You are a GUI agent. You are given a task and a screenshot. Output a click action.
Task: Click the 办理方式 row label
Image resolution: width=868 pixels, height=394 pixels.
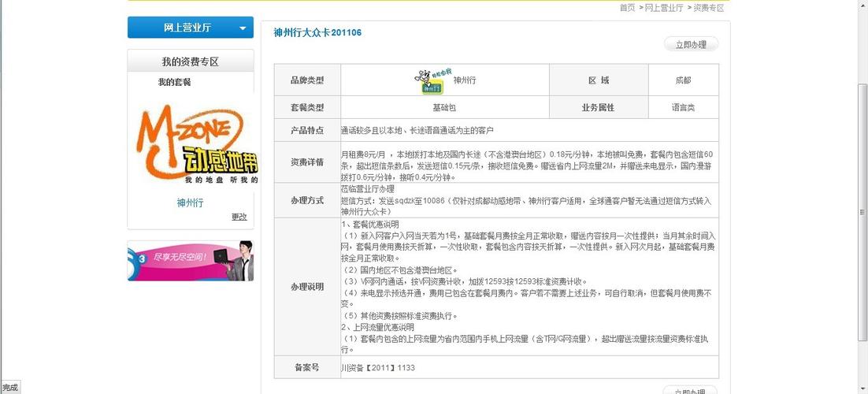coord(307,201)
